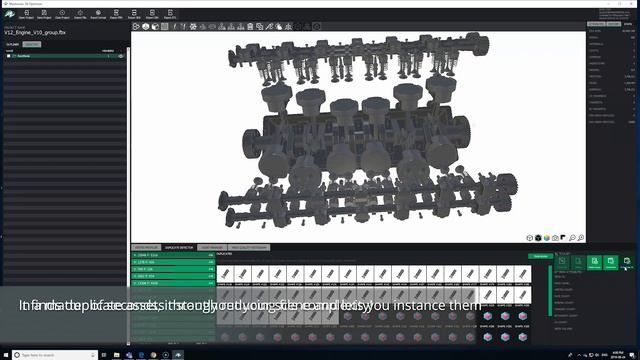This screenshot has width=640, height=360.
Task: Open File Explorer from taskbar
Action: coord(117,355)
